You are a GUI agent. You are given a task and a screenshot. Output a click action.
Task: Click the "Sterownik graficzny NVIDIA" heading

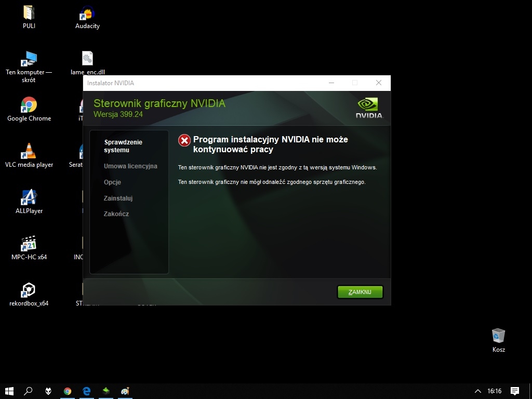(159, 103)
